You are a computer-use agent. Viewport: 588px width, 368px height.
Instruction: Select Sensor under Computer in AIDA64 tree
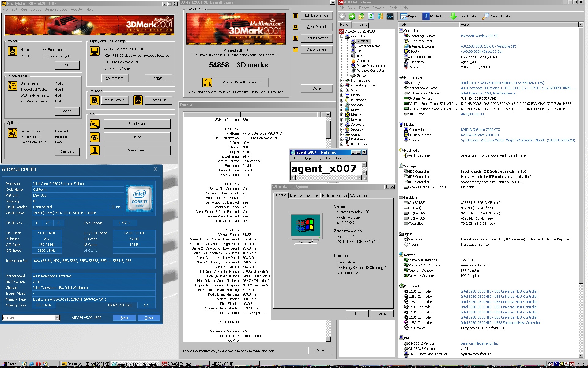point(362,75)
